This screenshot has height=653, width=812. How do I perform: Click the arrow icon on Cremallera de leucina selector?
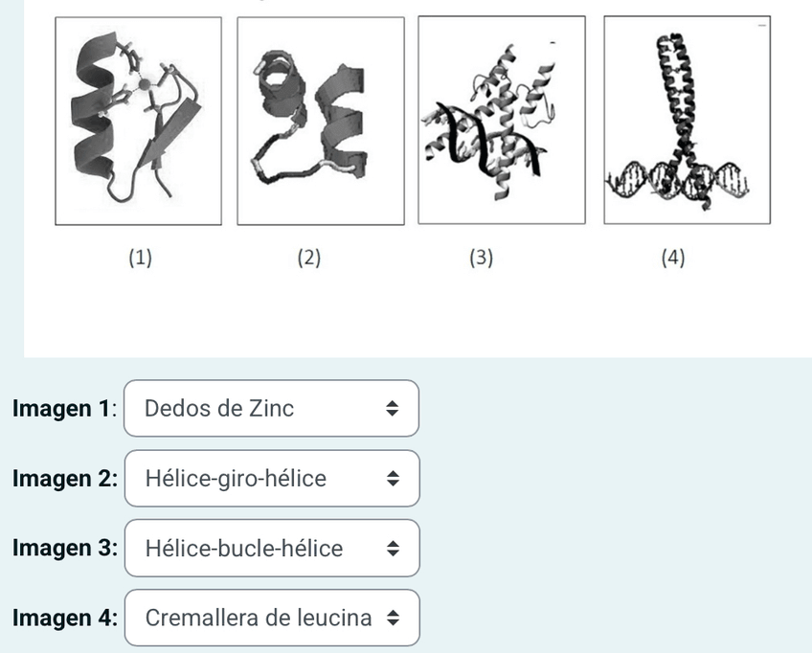coord(393,618)
